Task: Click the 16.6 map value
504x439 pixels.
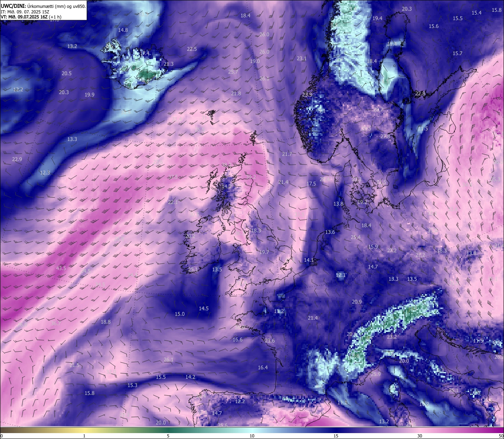Action: [x=237, y=339]
